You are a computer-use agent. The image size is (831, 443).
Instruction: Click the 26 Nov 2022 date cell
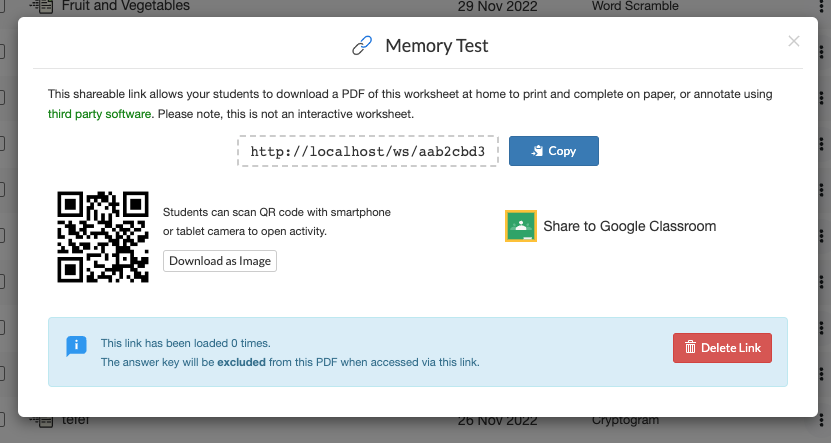point(498,421)
